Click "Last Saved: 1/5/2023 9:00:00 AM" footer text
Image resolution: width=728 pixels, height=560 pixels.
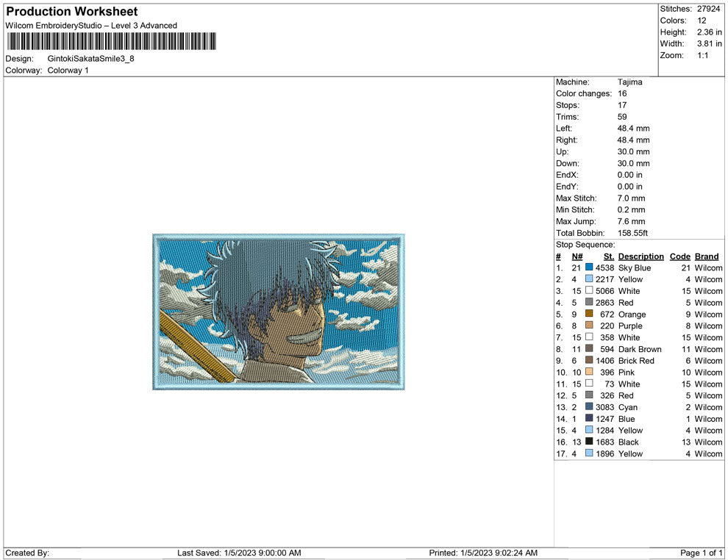(x=239, y=553)
